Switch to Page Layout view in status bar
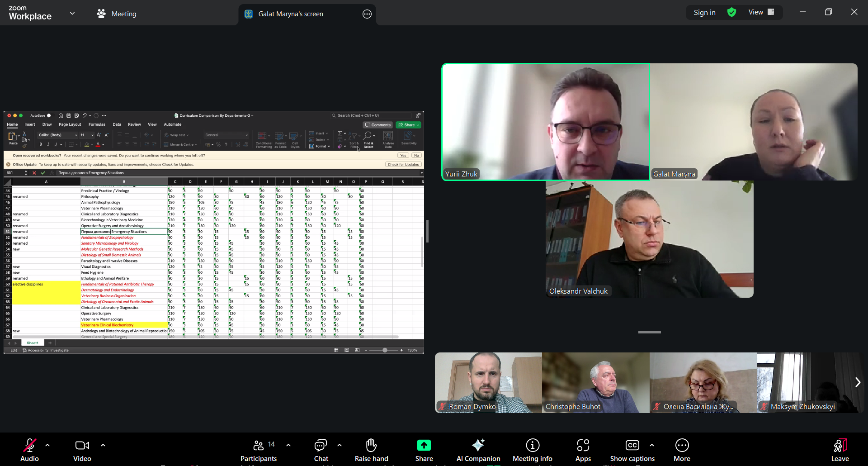The height and width of the screenshot is (466, 868). tap(347, 350)
